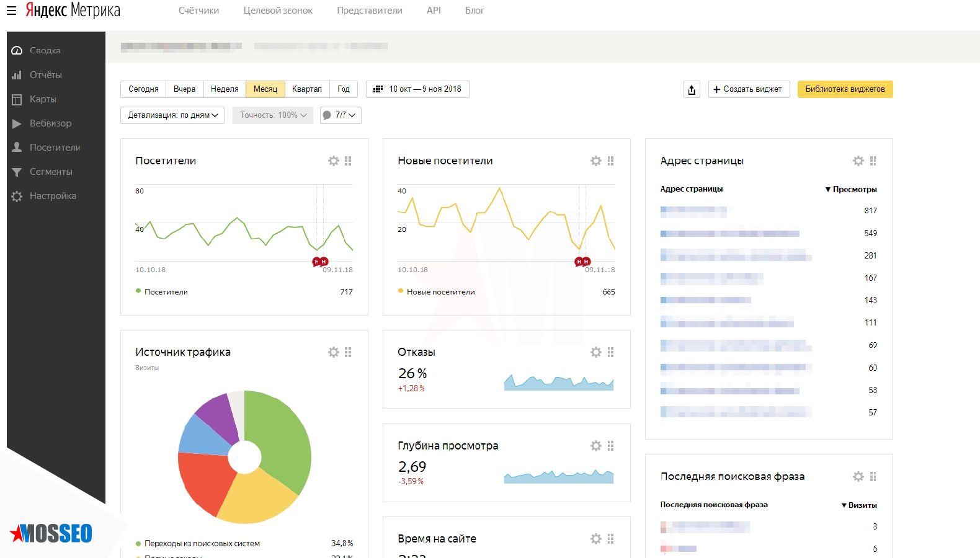Click the drag handle of Адрес страницы widget

click(873, 161)
